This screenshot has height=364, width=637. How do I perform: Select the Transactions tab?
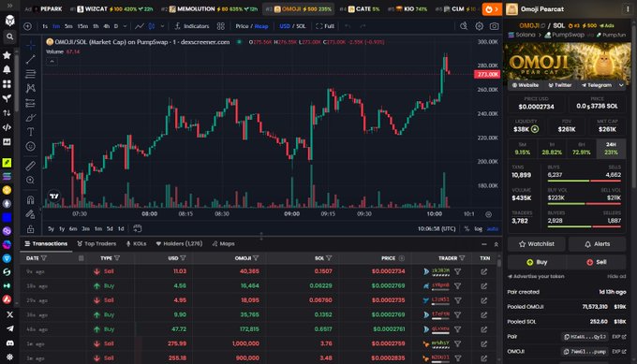tap(46, 244)
